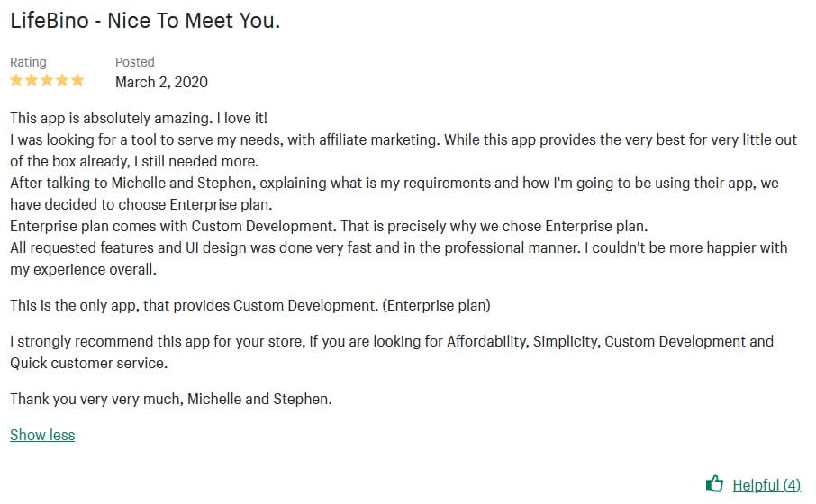816x504 pixels.
Task: Click the Helpful (4) link
Action: point(766,485)
